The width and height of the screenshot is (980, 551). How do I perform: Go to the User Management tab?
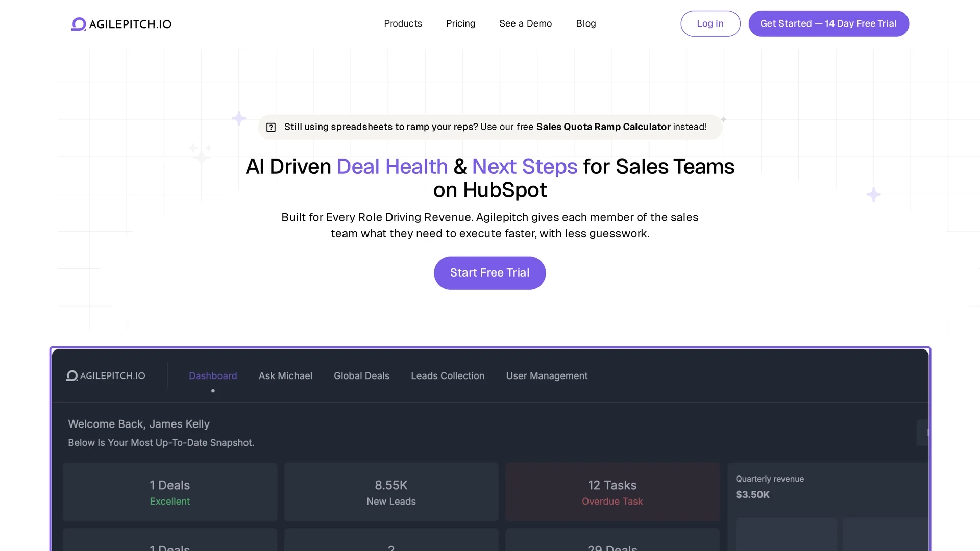coord(547,376)
